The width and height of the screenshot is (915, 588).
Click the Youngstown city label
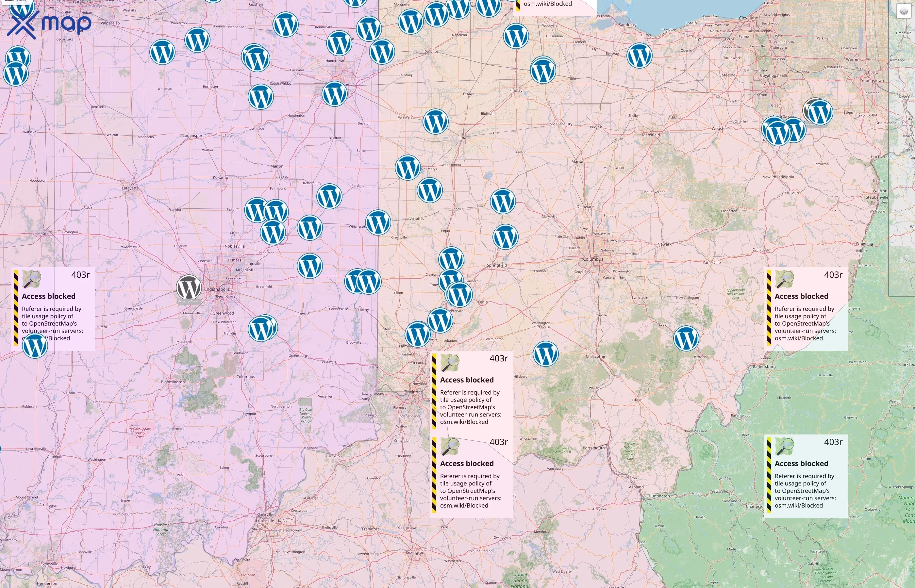coord(873,81)
